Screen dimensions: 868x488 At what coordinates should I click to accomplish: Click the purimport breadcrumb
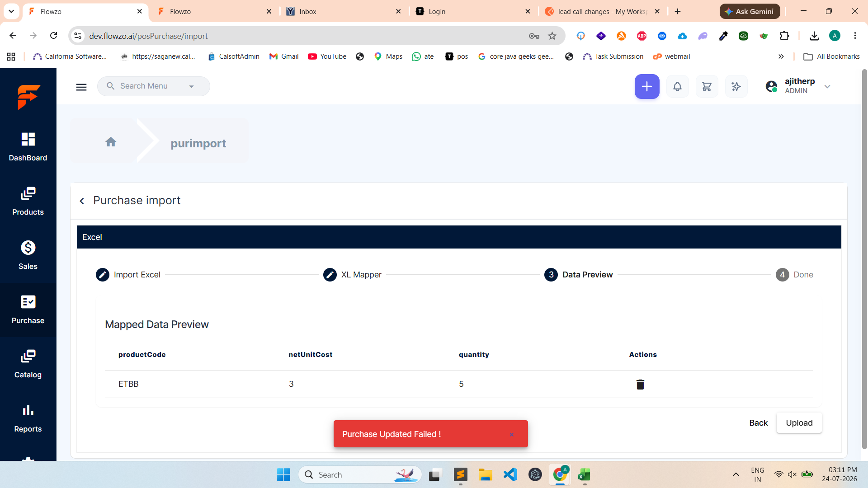click(x=198, y=143)
